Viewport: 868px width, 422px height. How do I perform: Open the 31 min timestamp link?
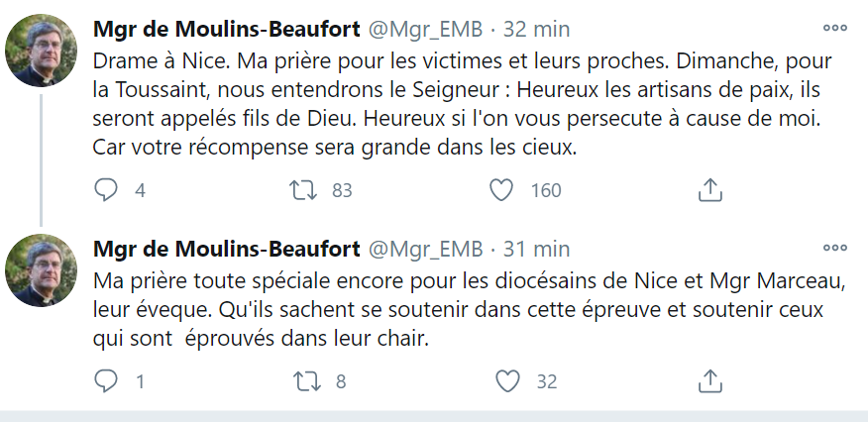536,248
